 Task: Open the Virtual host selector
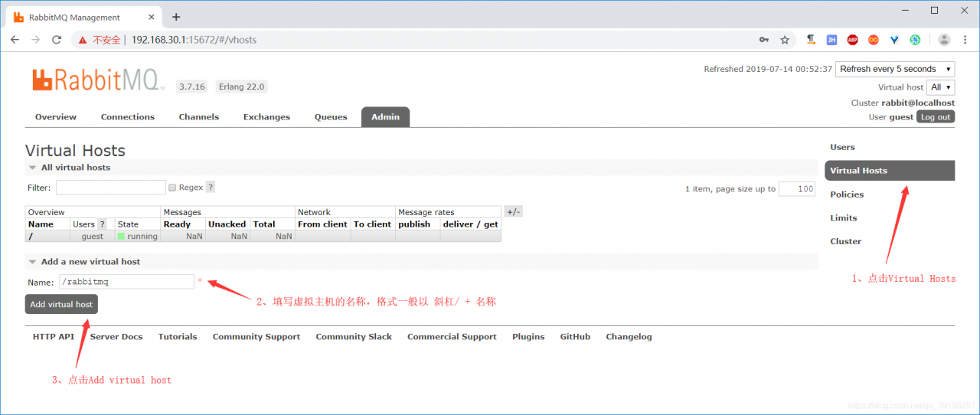pos(940,87)
